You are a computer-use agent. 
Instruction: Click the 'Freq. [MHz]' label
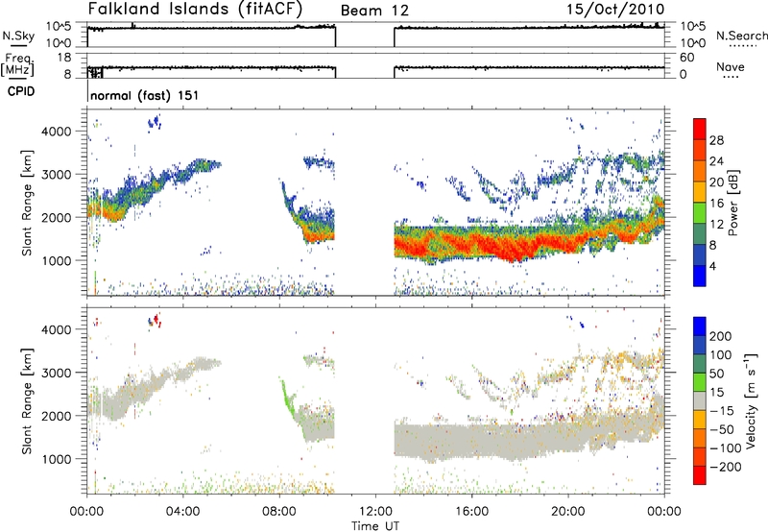coord(18,64)
